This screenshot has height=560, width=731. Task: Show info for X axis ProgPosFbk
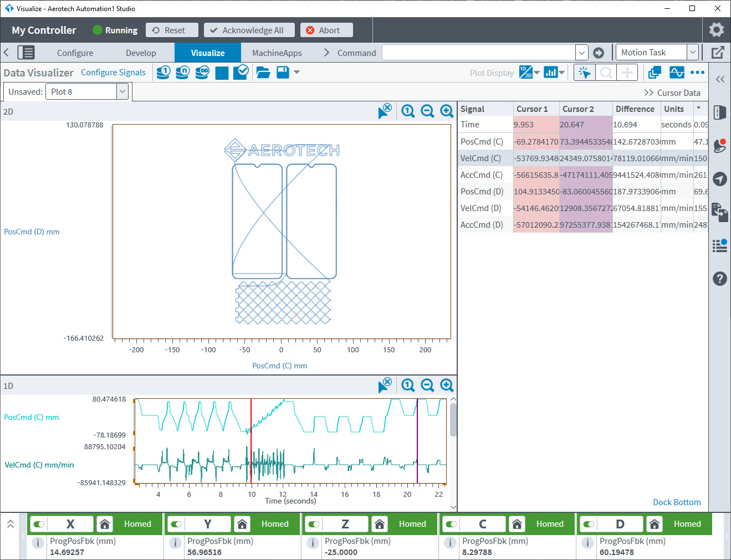[x=38, y=543]
